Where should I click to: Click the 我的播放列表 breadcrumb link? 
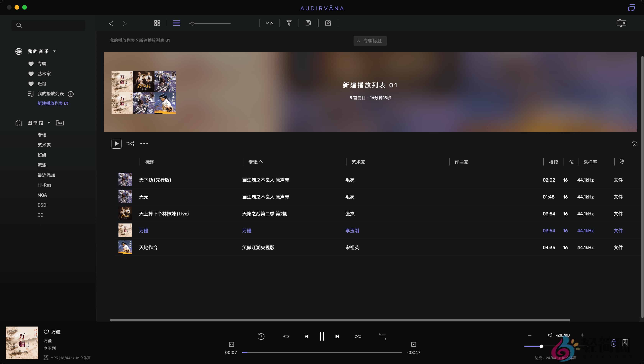[122, 40]
